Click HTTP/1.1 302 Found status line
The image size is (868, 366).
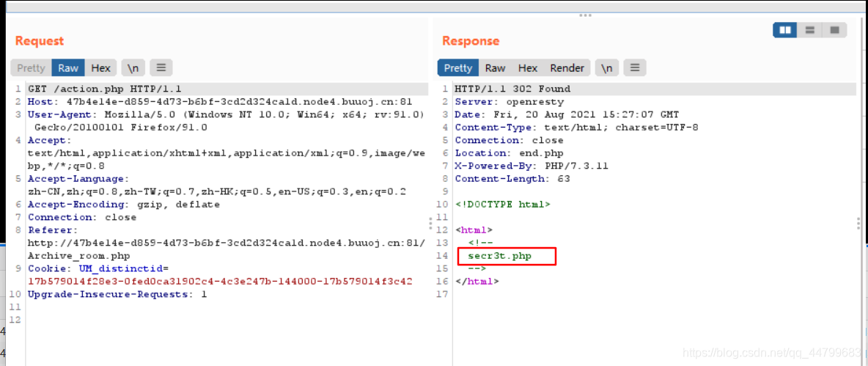pyautogui.click(x=512, y=89)
